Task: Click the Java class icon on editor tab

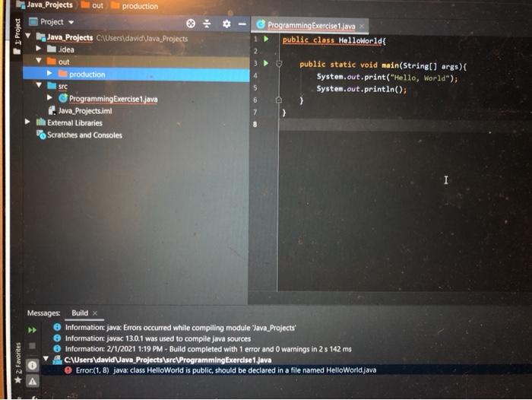Action: 260,24
